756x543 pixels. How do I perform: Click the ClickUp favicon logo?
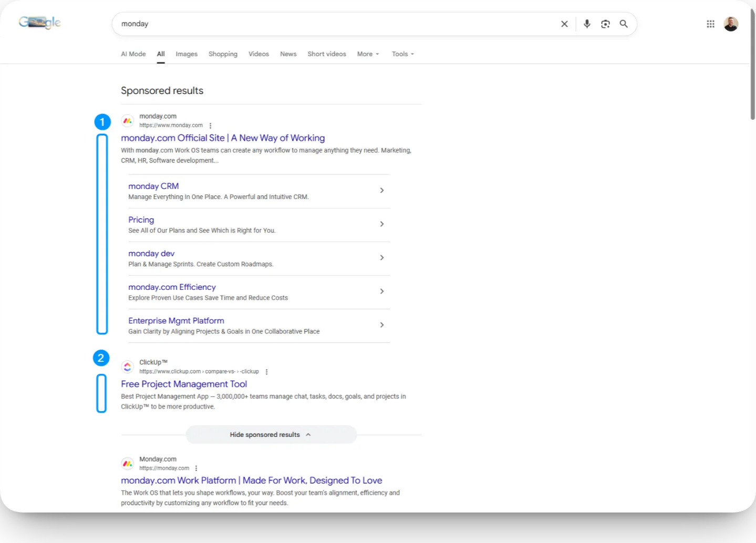[x=127, y=367]
